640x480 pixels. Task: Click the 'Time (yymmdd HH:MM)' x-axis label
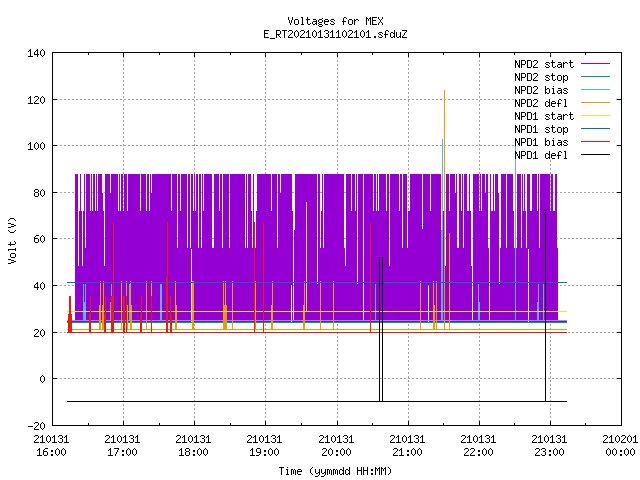point(335,471)
